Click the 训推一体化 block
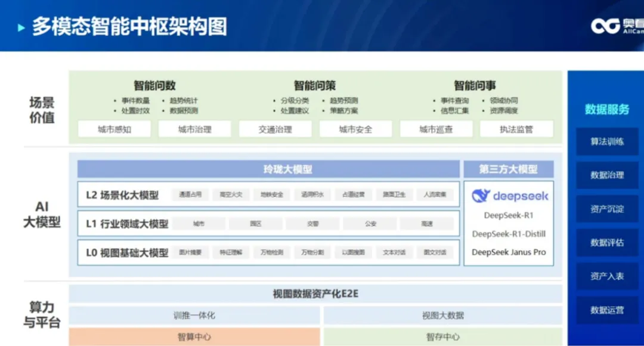This screenshot has height=346, width=644. (194, 315)
